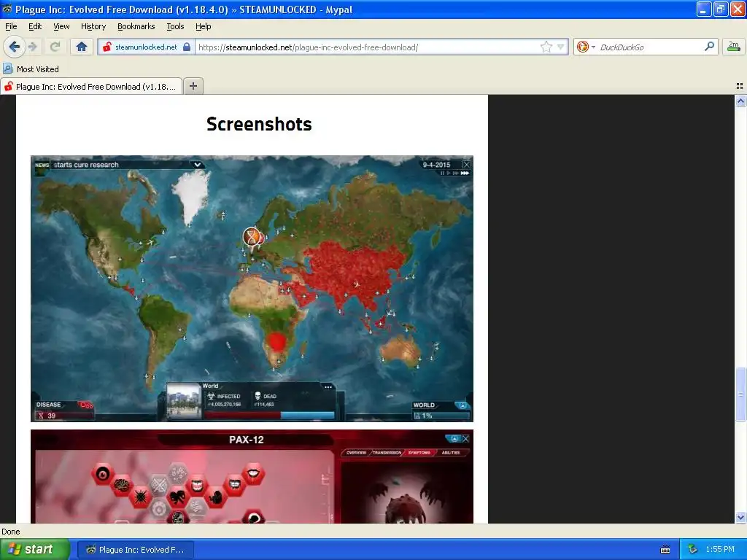The width and height of the screenshot is (747, 560).
Task: Click the eye symptom hexagon icon
Action: pyautogui.click(x=103, y=474)
